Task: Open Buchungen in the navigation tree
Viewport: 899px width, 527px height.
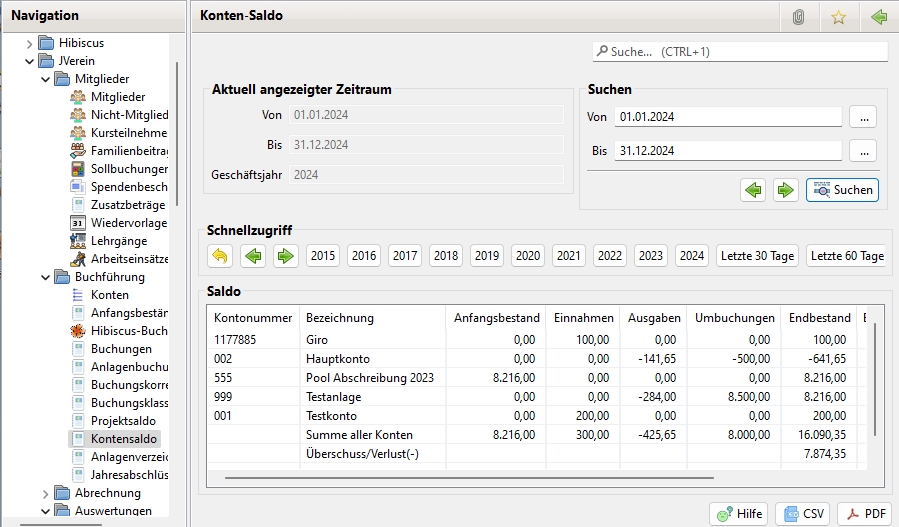Action: tap(121, 349)
